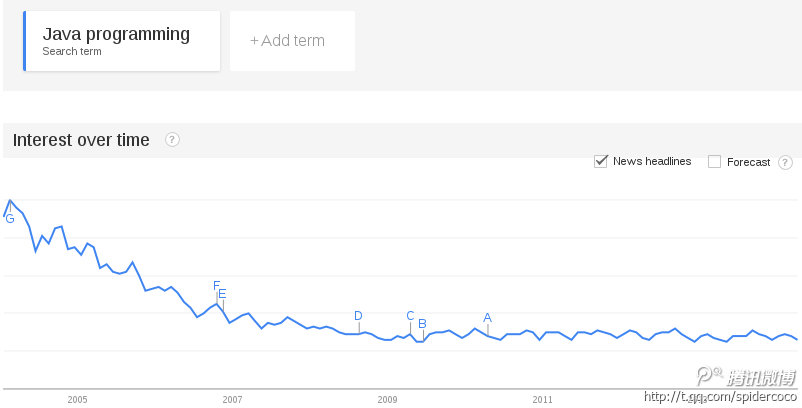The height and width of the screenshot is (408, 802).
Task: Click news headline marker A
Action: coord(487,318)
